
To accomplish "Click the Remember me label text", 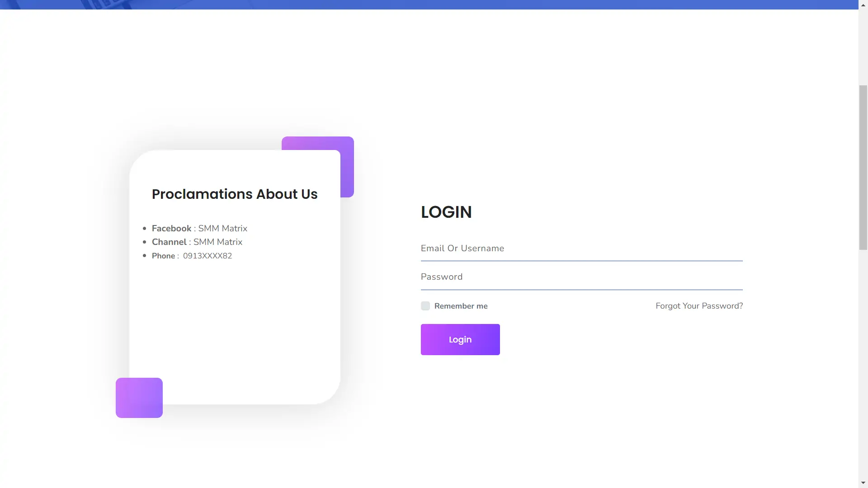I will click(x=461, y=306).
